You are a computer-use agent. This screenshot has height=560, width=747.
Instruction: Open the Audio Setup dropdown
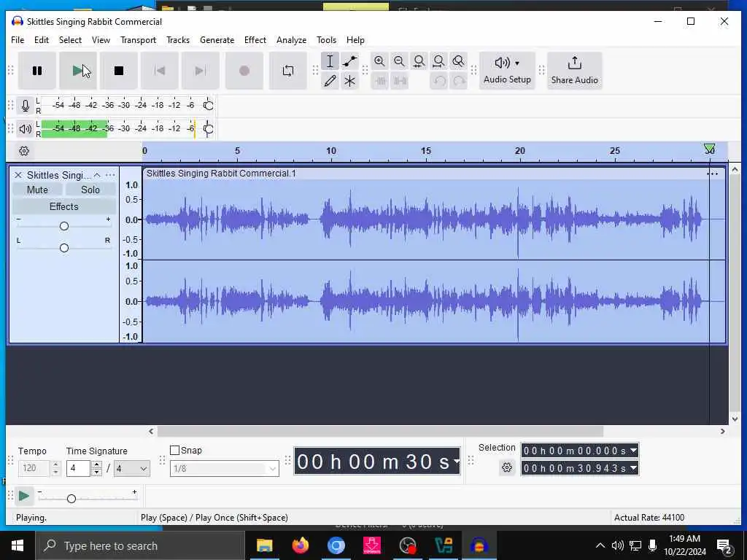[507, 71]
